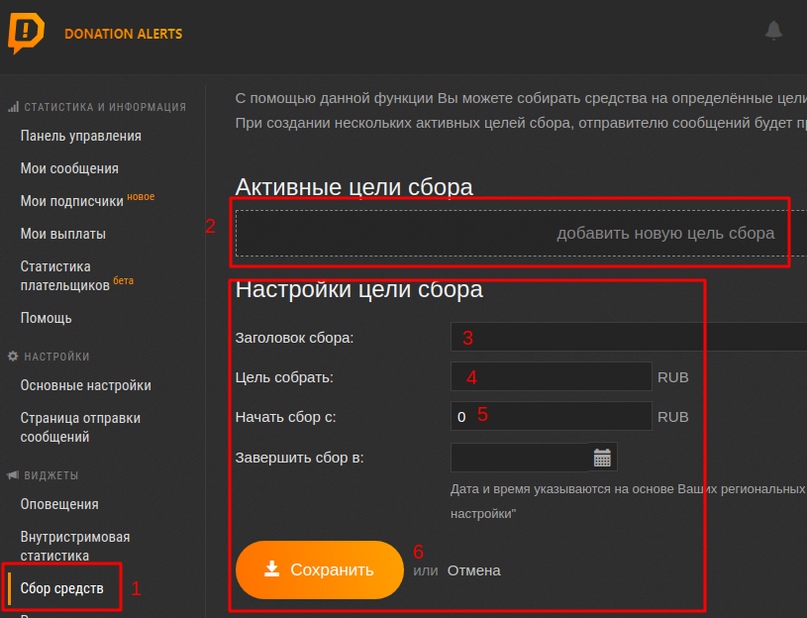Screen dimensions: 807x618
Task: Open notifications via the bell icon
Action: coord(773,30)
